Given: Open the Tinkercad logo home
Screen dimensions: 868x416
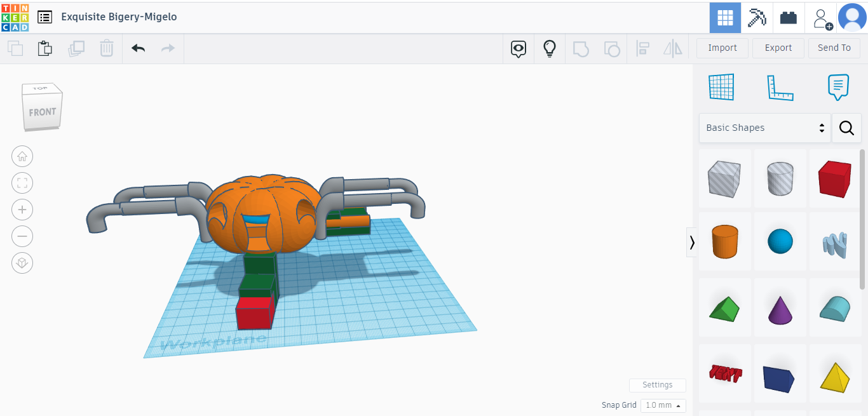Looking at the screenshot, I should 15,17.
